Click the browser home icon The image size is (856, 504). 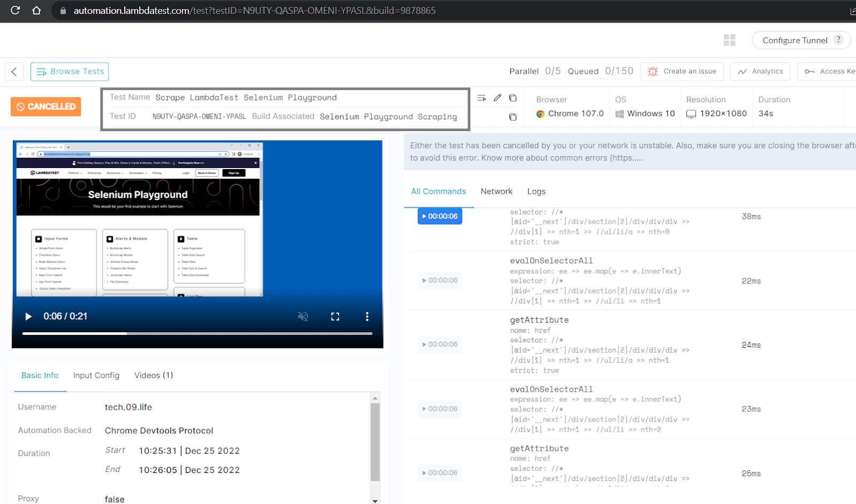coord(36,10)
